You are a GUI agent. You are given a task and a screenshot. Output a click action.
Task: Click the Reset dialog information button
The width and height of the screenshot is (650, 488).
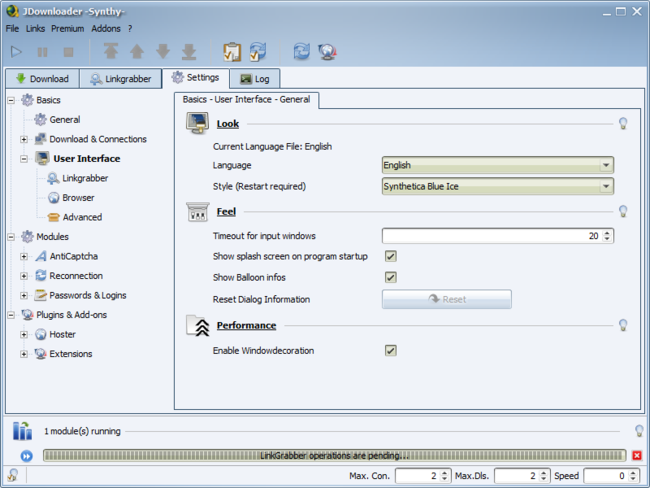pyautogui.click(x=446, y=299)
